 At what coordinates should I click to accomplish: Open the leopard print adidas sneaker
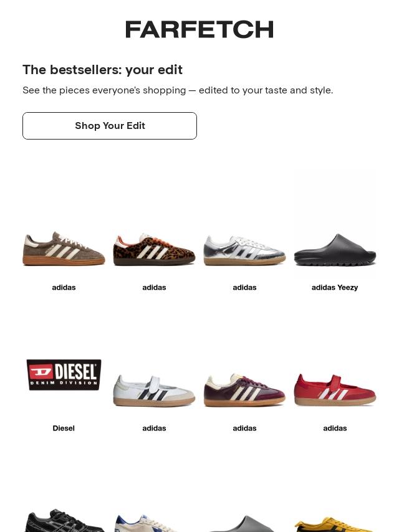click(154, 249)
